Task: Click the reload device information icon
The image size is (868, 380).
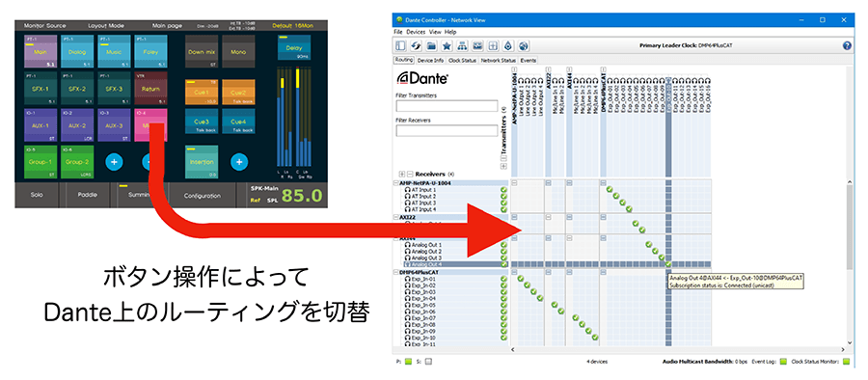Action: [x=416, y=46]
